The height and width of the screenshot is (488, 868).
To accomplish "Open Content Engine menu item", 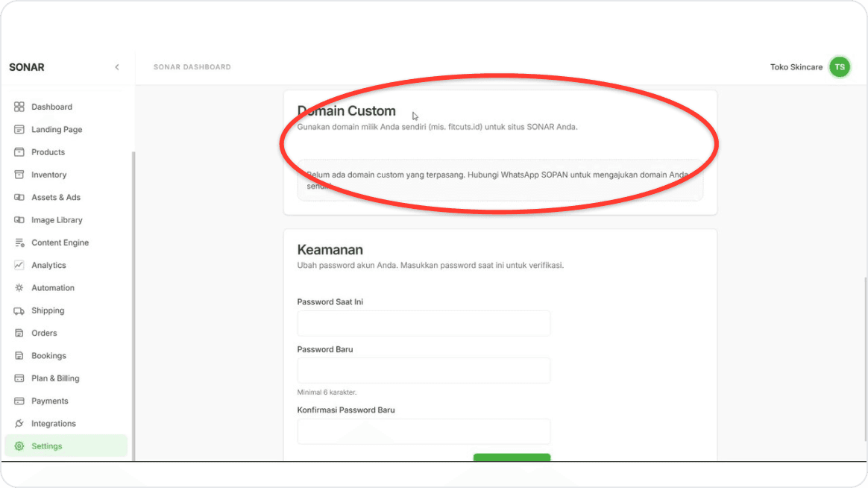I will [x=66, y=243].
